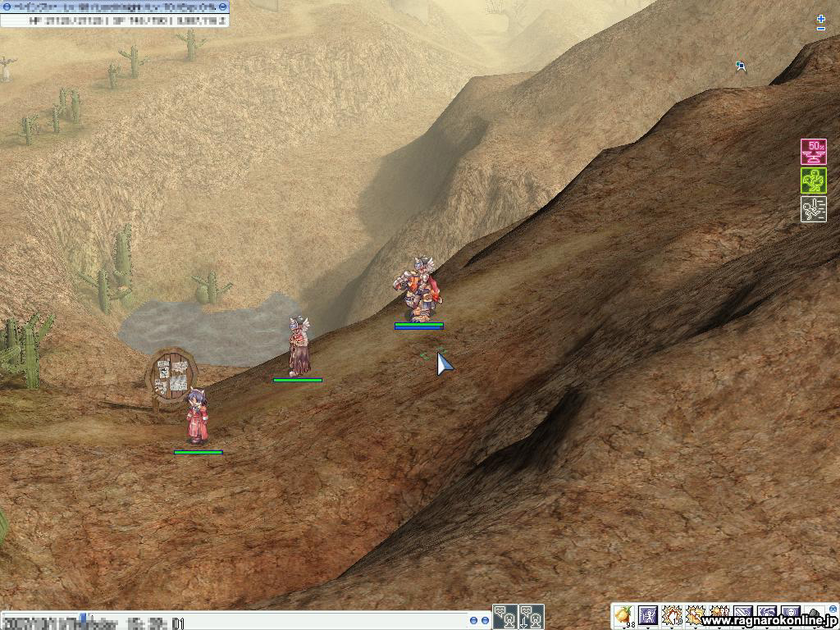Collapse info window with right round title button
Viewport: 840px width, 630px height.
click(222, 7)
